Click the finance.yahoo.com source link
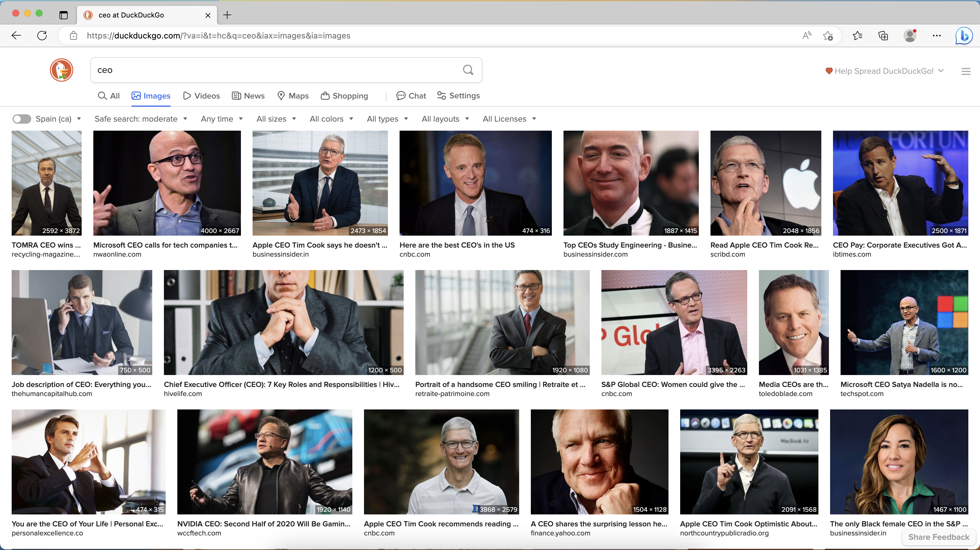The image size is (980, 550). pyautogui.click(x=560, y=533)
